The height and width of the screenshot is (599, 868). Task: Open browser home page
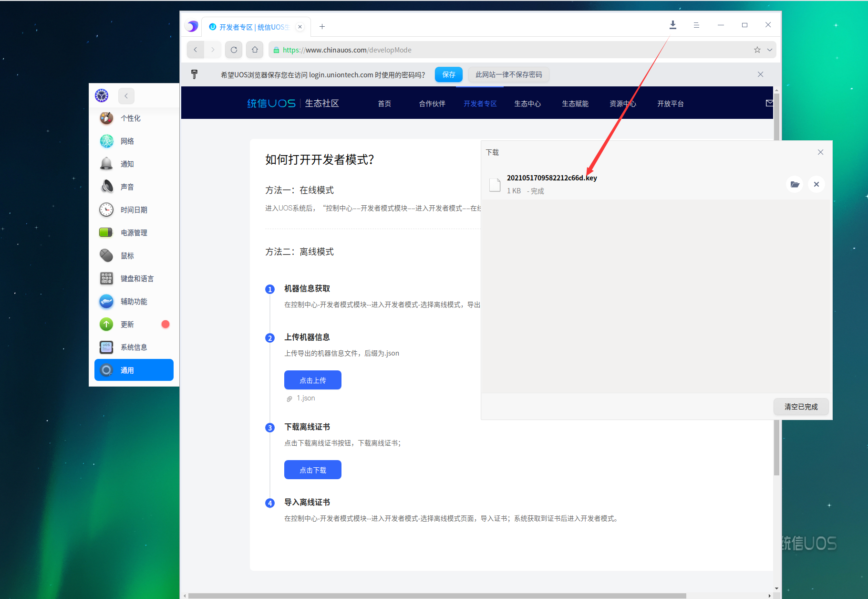(x=255, y=50)
